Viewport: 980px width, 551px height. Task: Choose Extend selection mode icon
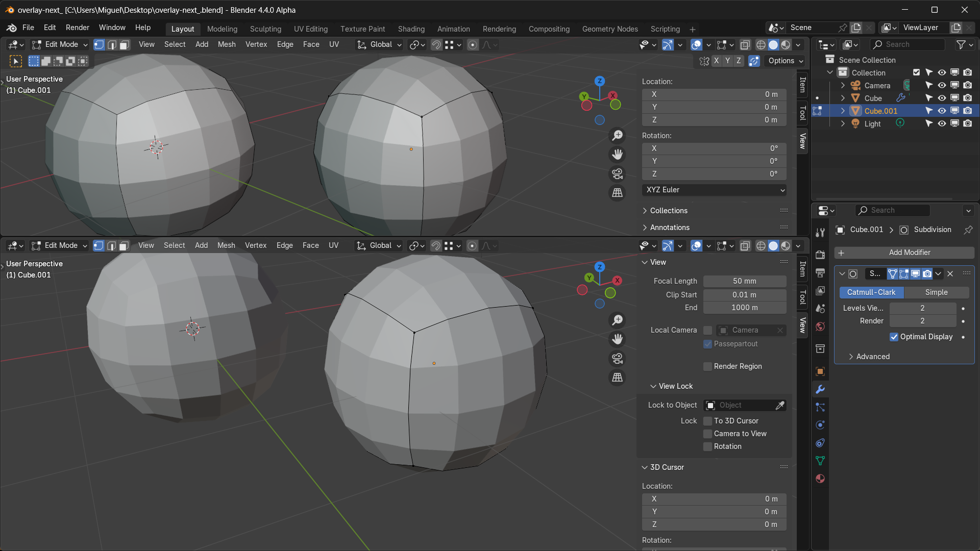click(x=46, y=61)
